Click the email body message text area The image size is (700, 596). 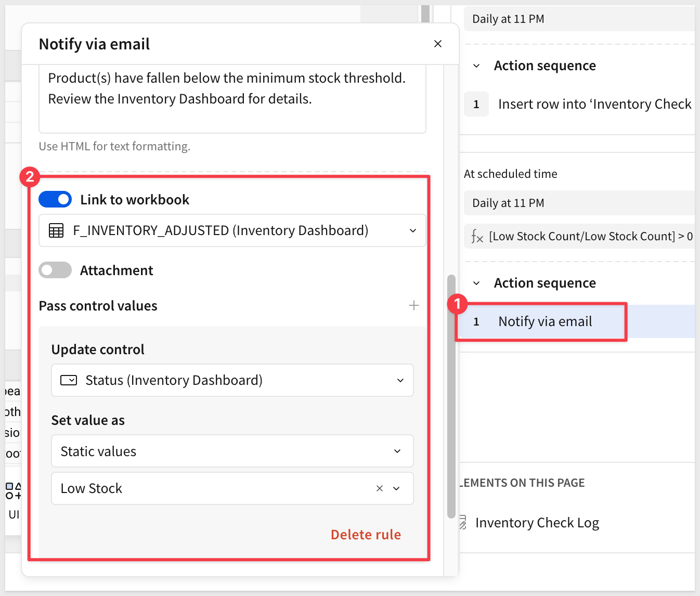(x=232, y=99)
